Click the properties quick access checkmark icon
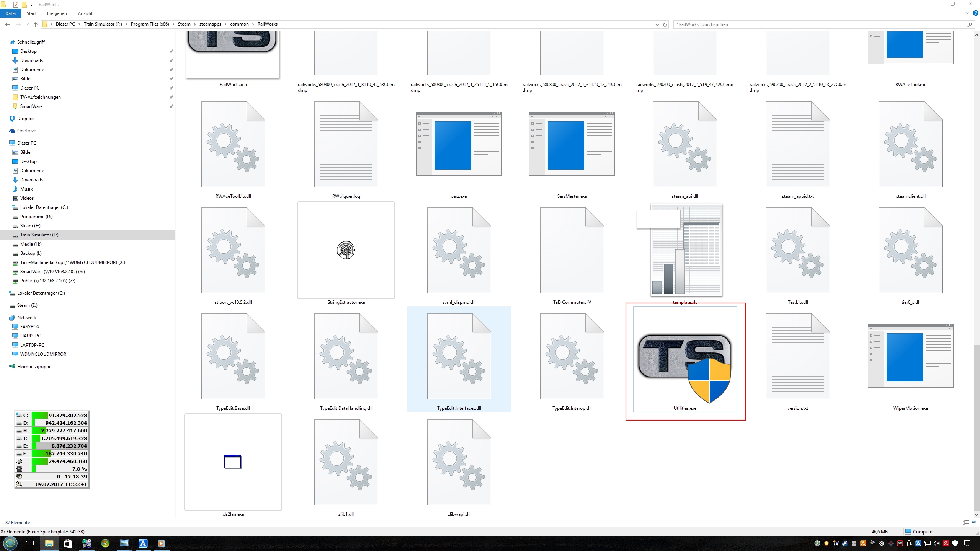 [x=16, y=5]
